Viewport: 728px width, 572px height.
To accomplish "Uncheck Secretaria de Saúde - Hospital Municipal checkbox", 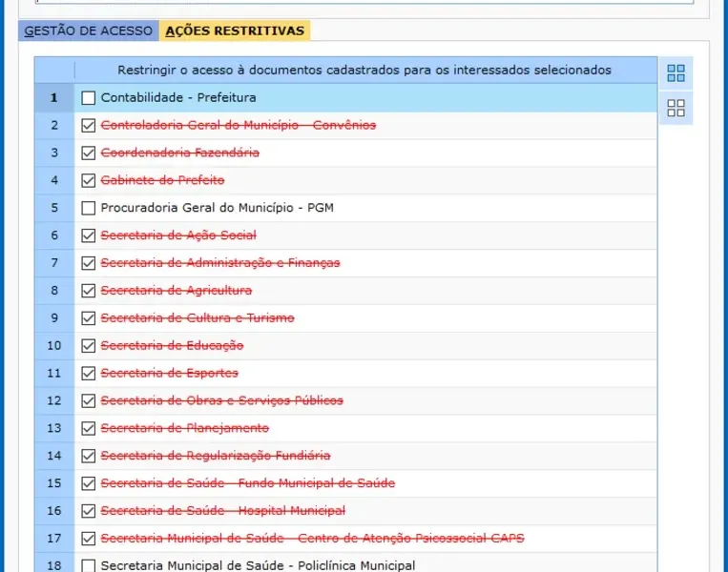I will point(88,511).
